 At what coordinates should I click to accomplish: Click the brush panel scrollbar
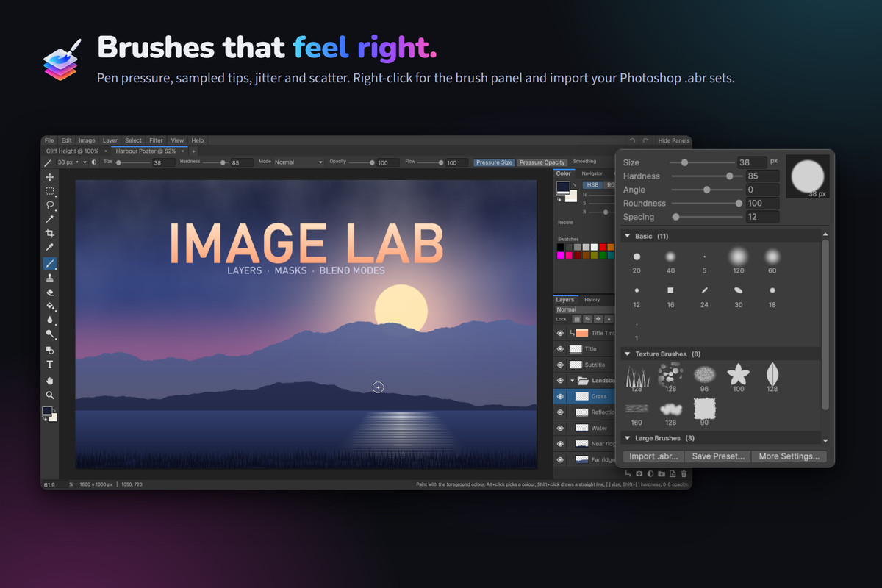point(825,323)
